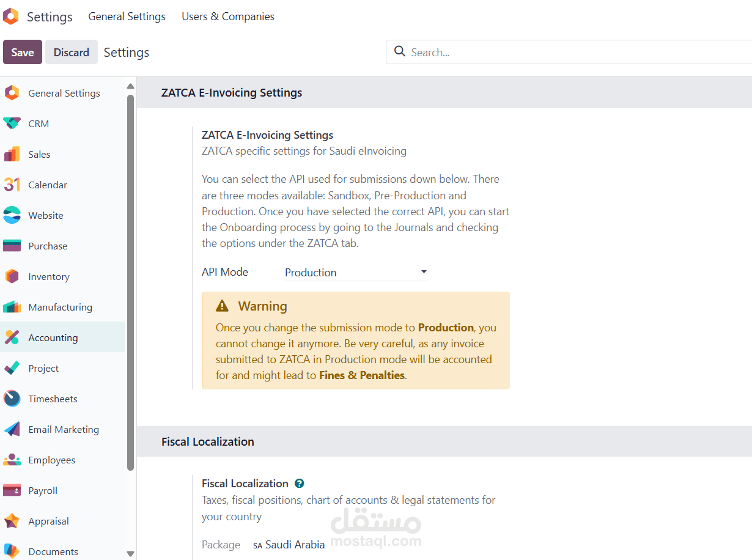The width and height of the screenshot is (752, 560).
Task: Click the Website app icon
Action: tap(12, 215)
